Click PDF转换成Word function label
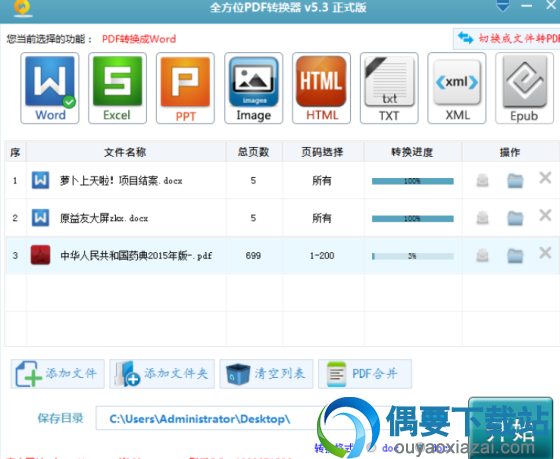The height and width of the screenshot is (459, 560). (x=139, y=39)
